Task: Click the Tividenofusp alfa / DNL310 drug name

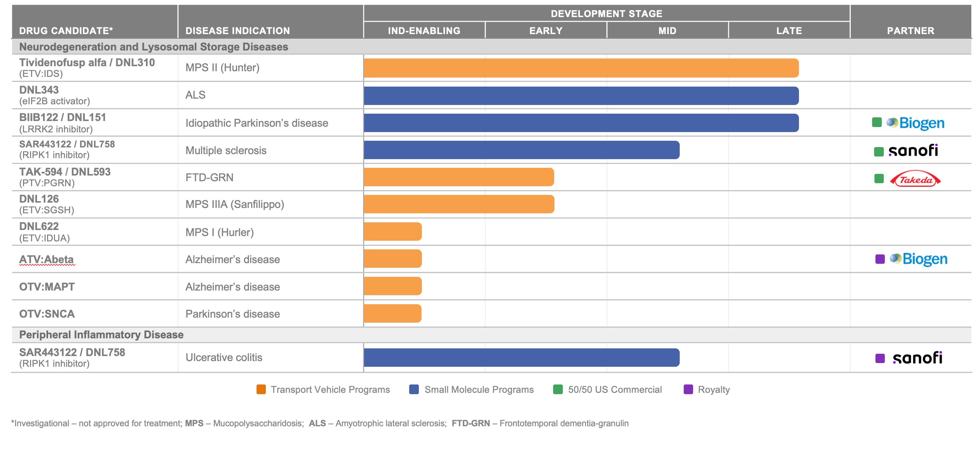Action: coord(87,63)
